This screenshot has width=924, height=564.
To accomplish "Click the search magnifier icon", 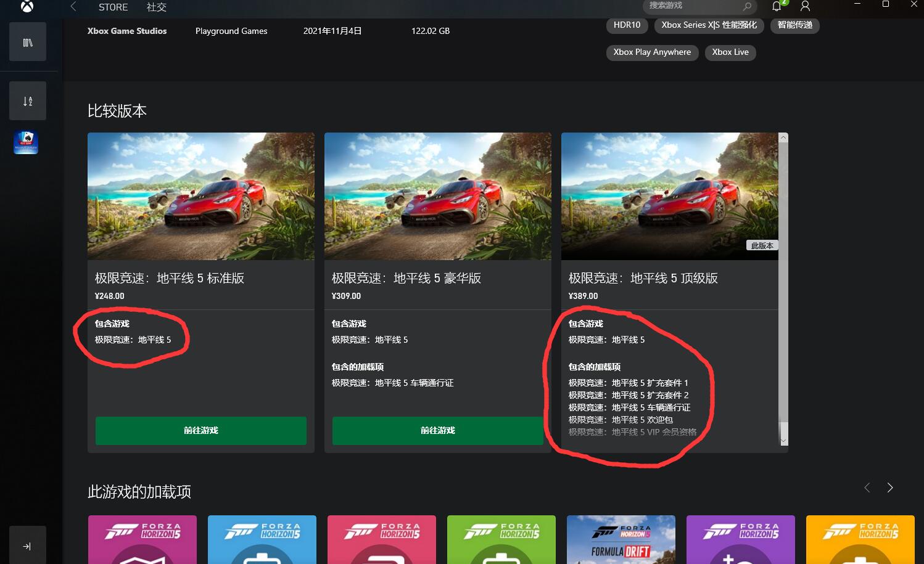I will (x=747, y=6).
